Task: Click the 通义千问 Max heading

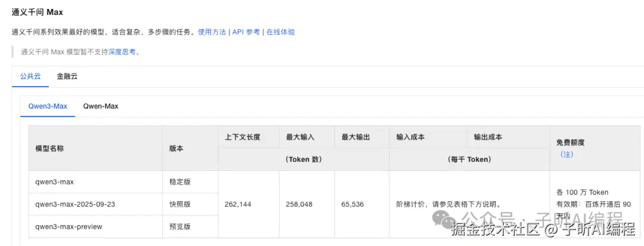Action: point(38,12)
